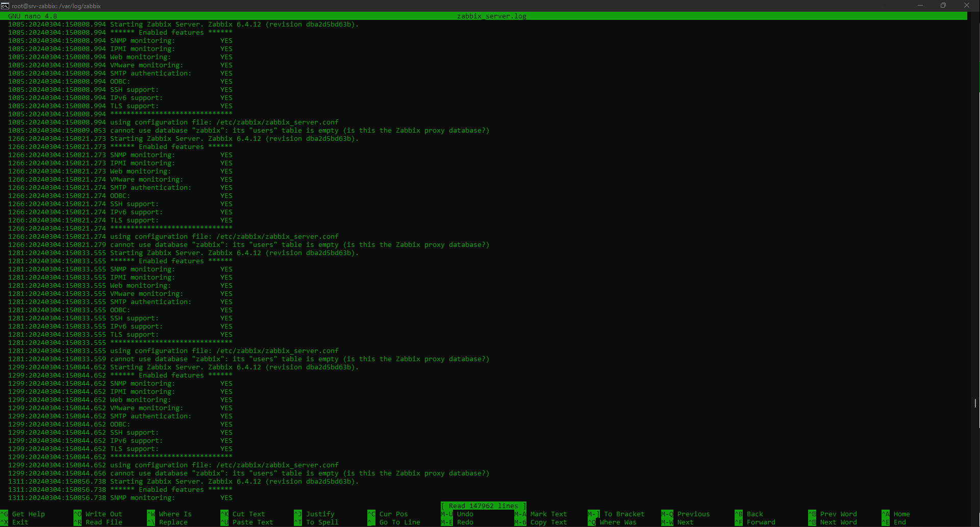This screenshot has height=527, width=980.
Task: Click PID 1299 "SMTP authentication" line
Action: click(x=120, y=416)
